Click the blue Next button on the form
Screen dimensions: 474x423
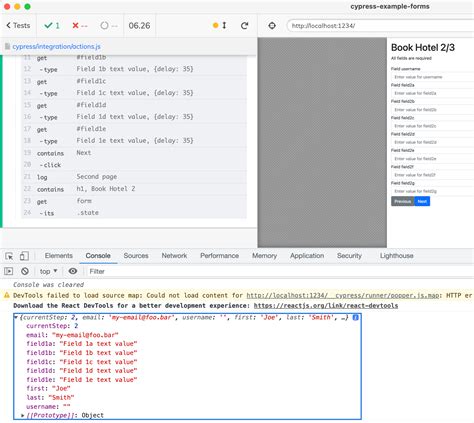pyautogui.click(x=422, y=201)
